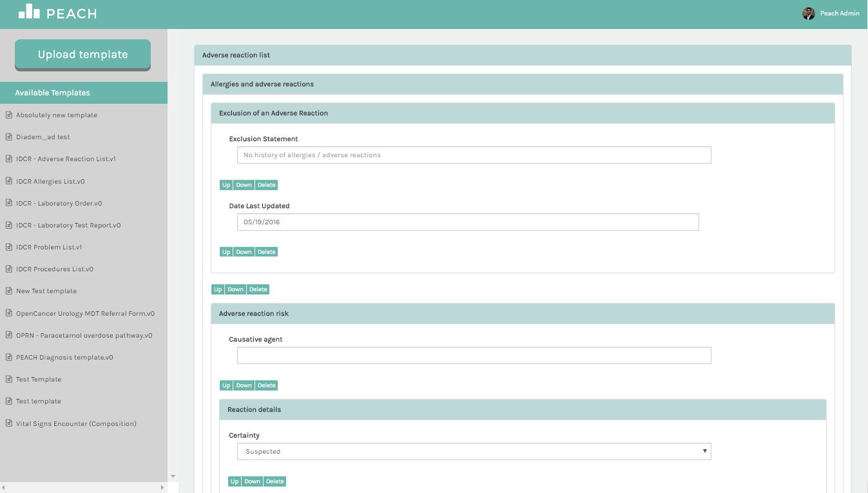Open IDCR - Laboratory Order.v0 template
Screen dimensions: 868x493
59,204
